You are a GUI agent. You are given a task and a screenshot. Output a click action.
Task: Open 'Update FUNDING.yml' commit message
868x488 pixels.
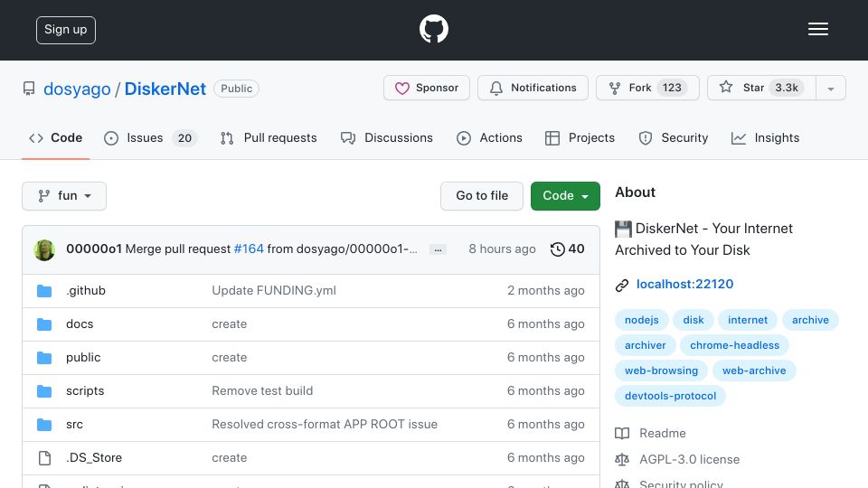click(274, 290)
